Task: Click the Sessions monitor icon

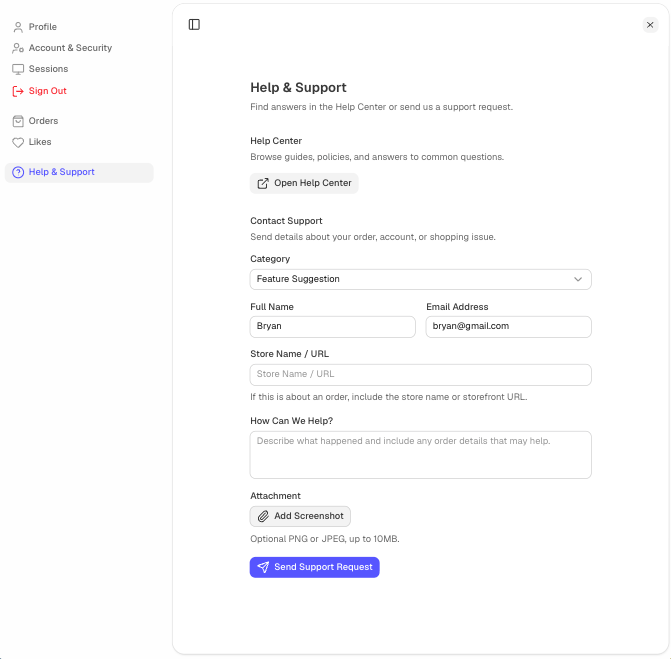Action: [x=18, y=69]
